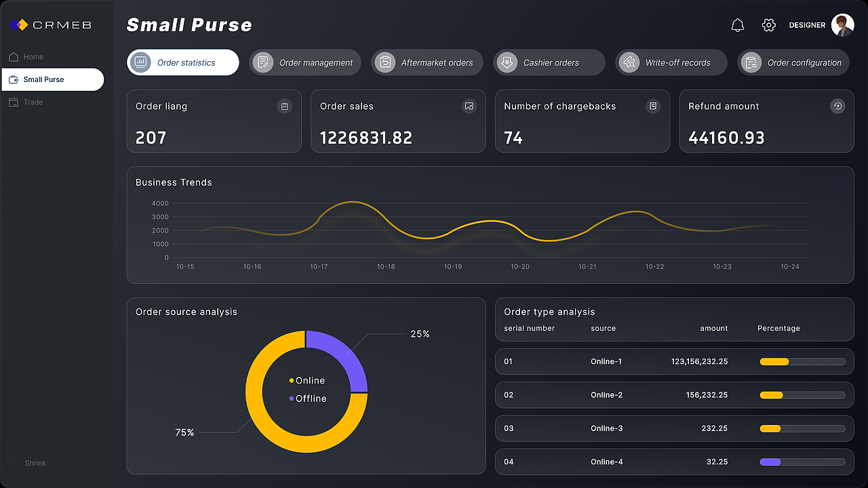The image size is (868, 488).
Task: Click the purple Online-4 percentage bar
Action: point(802,462)
